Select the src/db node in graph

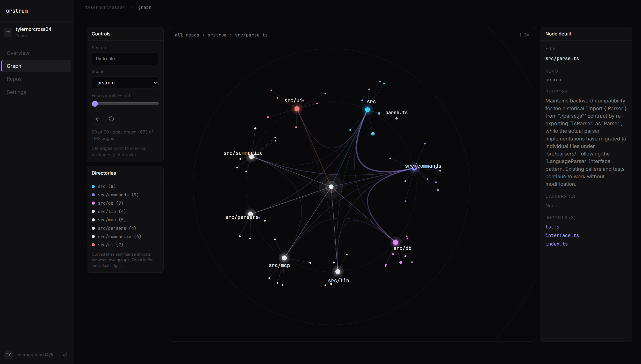(395, 242)
